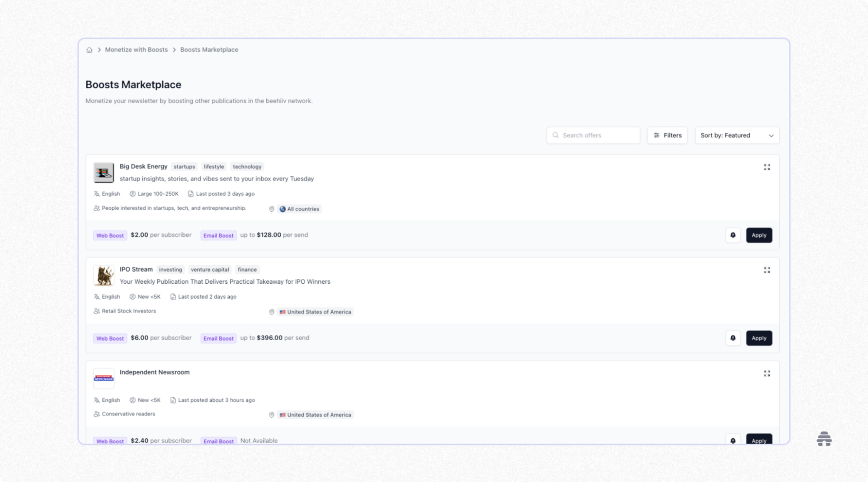Click the magnifier icon in the search field
This screenshot has width=868, height=482.
point(556,135)
